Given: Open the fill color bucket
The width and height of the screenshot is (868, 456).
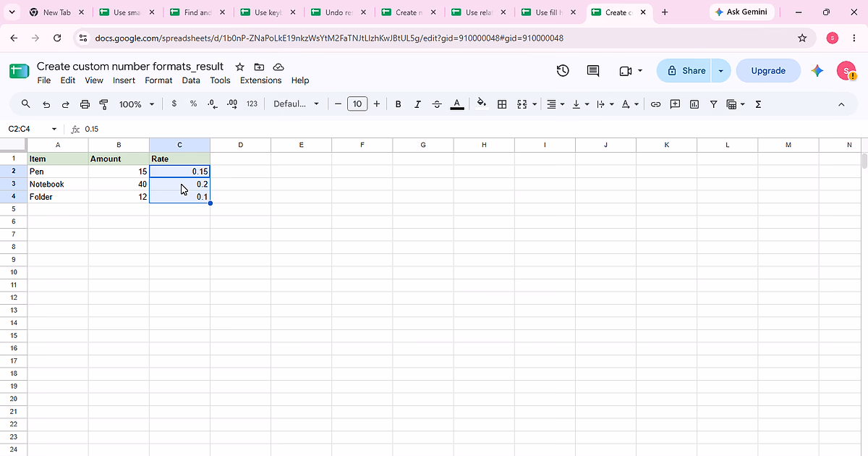Looking at the screenshot, I should click(x=482, y=104).
